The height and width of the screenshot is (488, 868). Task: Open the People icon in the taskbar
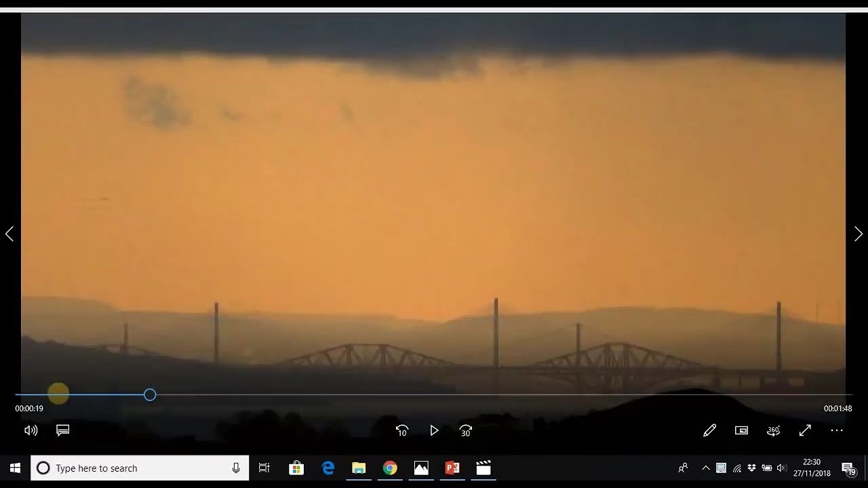click(x=683, y=468)
